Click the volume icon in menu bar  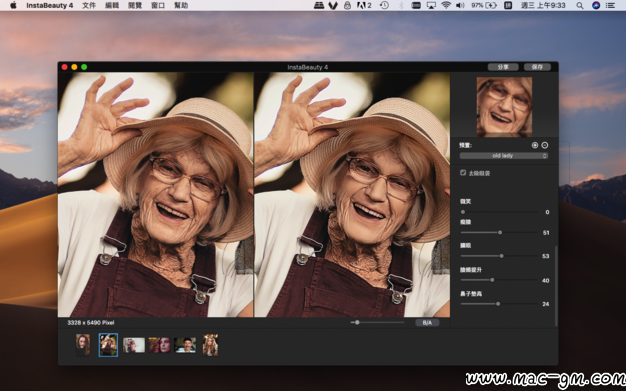pos(460,5)
